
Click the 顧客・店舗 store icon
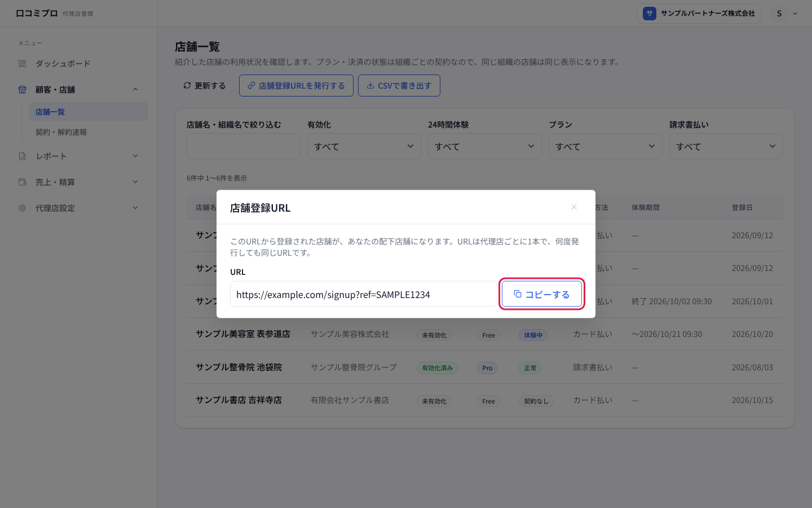pos(22,90)
